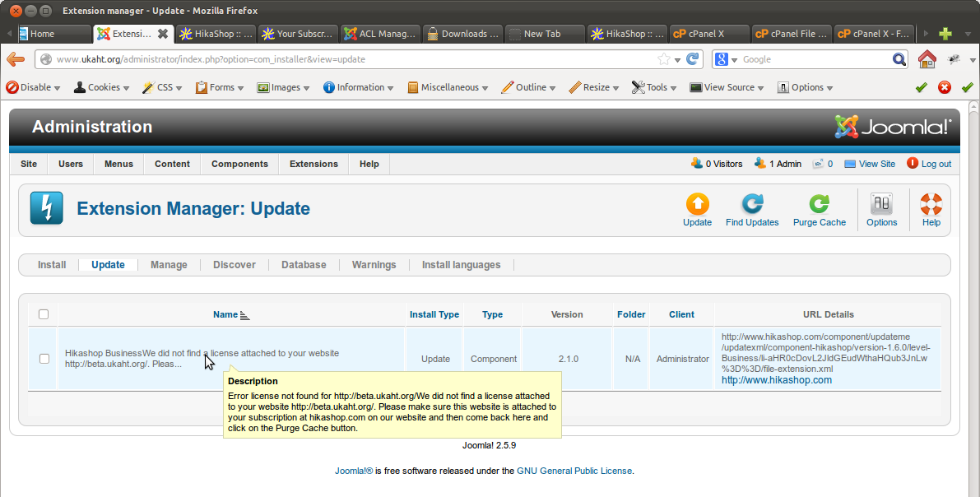Click the rightmost green checkmark icon
The image size is (980, 497).
click(x=968, y=87)
